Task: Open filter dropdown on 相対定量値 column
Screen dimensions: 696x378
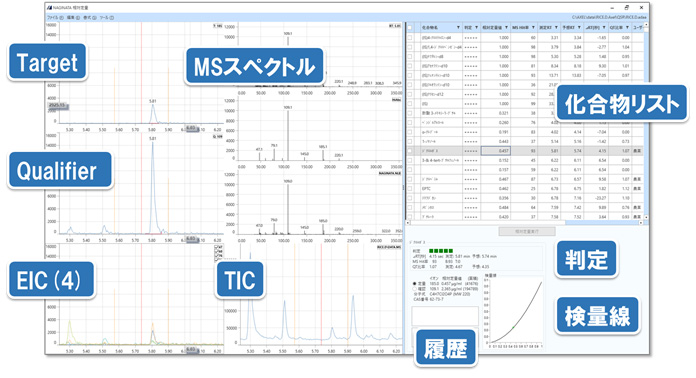Action: click(x=506, y=28)
